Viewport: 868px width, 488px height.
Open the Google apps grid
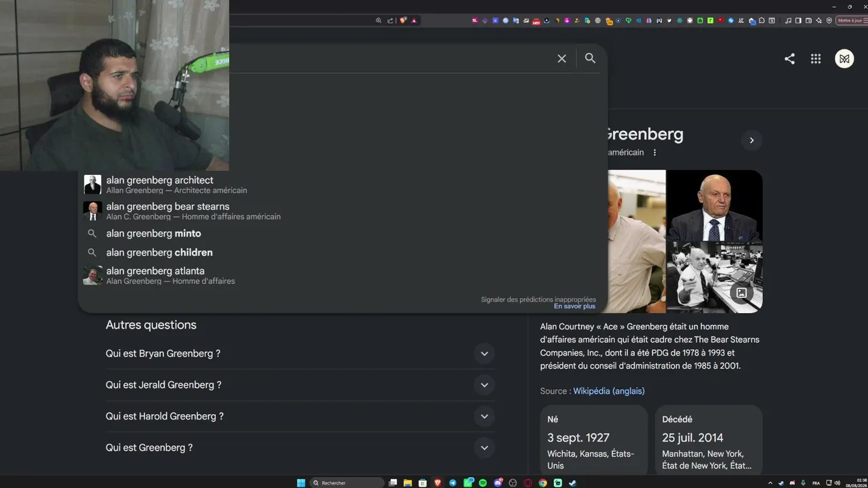coord(816,59)
